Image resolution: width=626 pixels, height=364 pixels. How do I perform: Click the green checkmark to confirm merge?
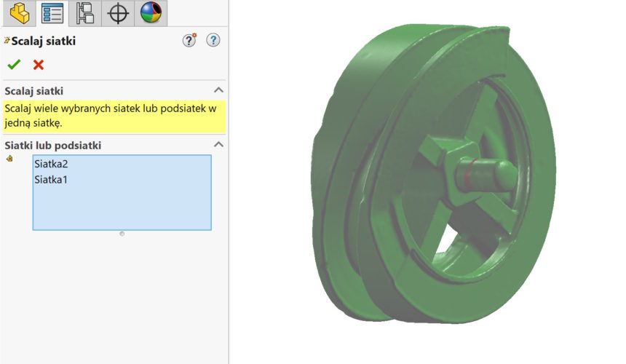point(13,65)
